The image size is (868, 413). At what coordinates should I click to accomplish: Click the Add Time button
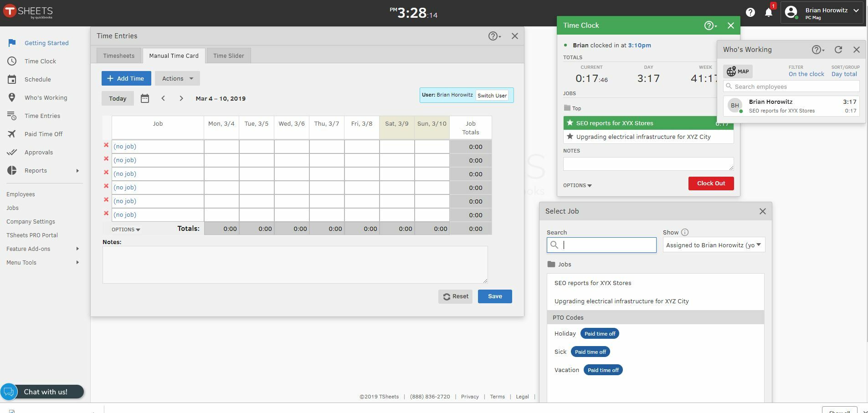click(126, 78)
